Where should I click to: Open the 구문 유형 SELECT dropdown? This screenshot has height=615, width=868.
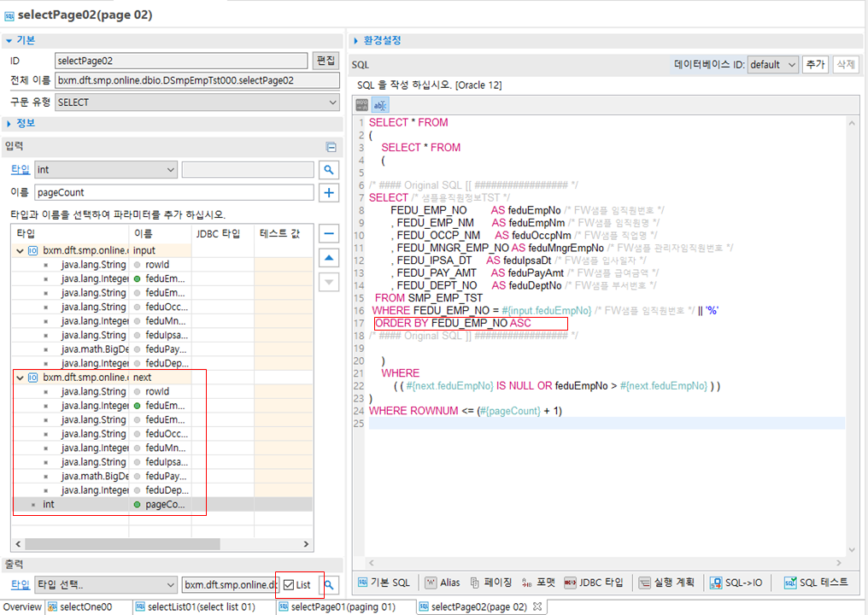pos(196,102)
